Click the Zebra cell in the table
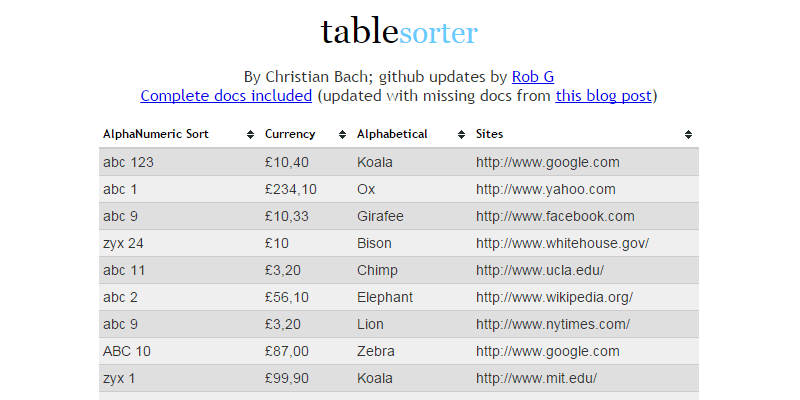The width and height of the screenshot is (800, 400). pos(375,351)
